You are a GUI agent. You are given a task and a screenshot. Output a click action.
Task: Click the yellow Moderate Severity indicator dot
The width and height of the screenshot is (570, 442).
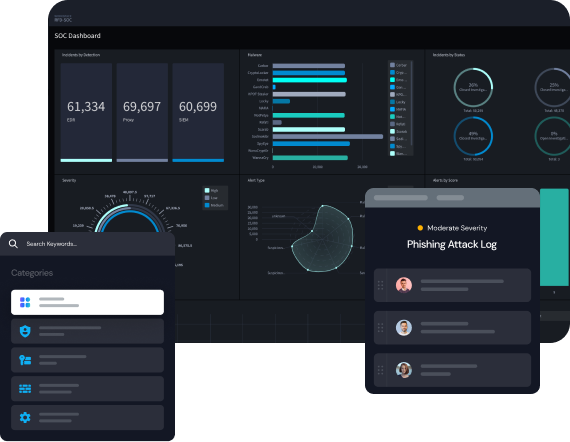click(420, 228)
